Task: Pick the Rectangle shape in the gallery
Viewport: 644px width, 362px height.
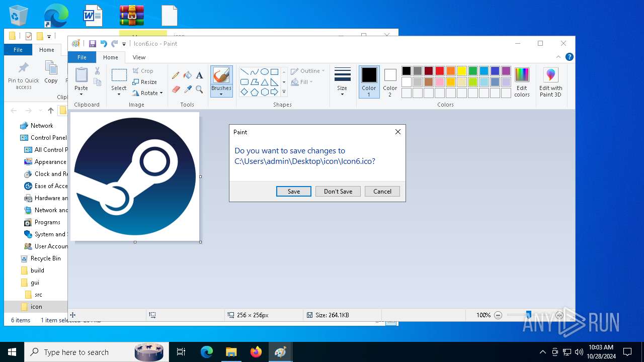Action: tap(274, 72)
